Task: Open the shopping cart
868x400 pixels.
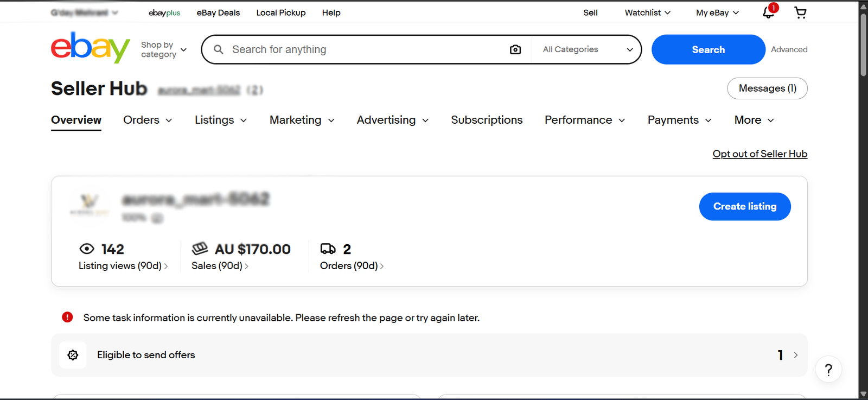Action: 800,12
